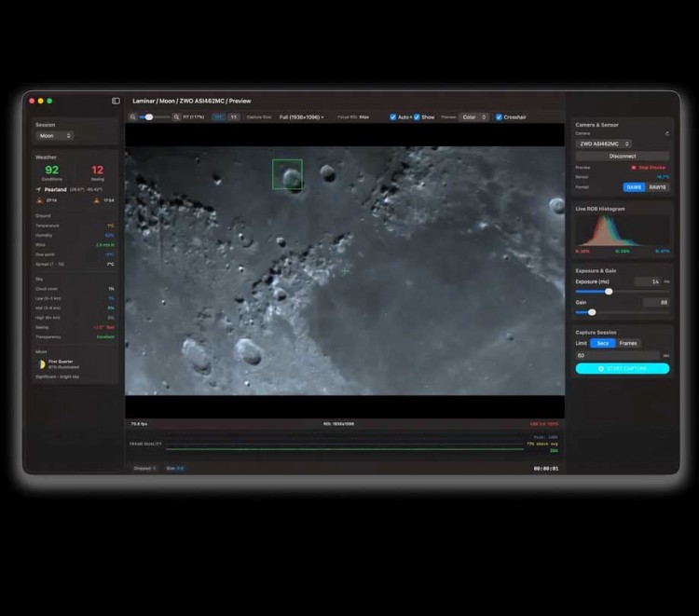The width and height of the screenshot is (699, 616).
Task: Click the Wind row in Weather
Action: click(x=75, y=245)
